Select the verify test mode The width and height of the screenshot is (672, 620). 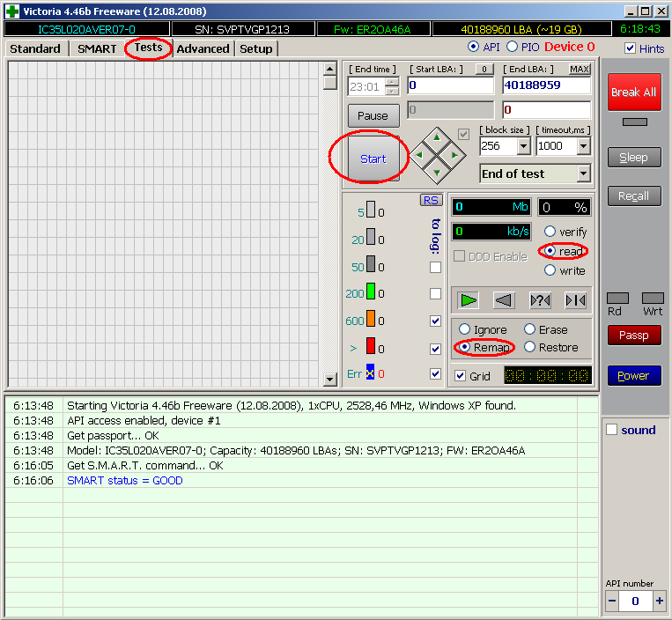pos(550,232)
